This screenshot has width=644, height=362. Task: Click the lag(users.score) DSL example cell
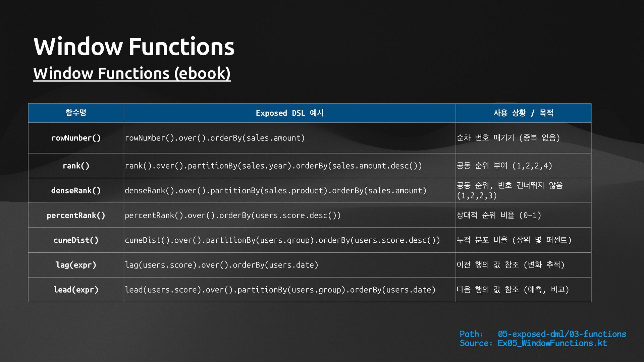221,265
